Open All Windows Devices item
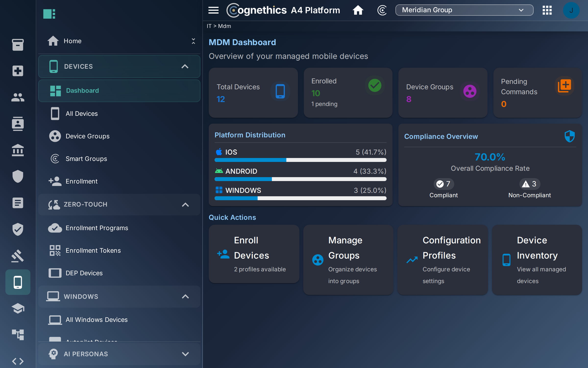The width and height of the screenshot is (588, 368). point(119,320)
